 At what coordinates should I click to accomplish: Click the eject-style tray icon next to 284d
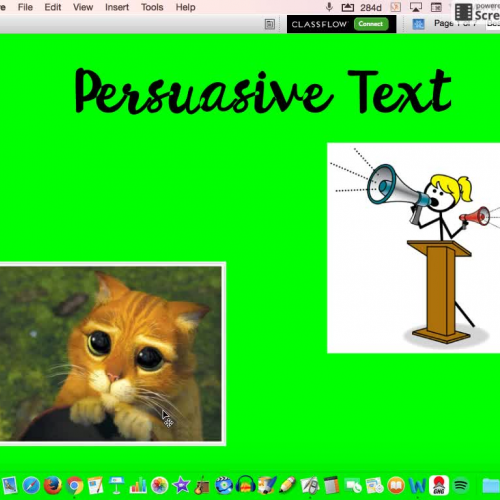point(348,7)
